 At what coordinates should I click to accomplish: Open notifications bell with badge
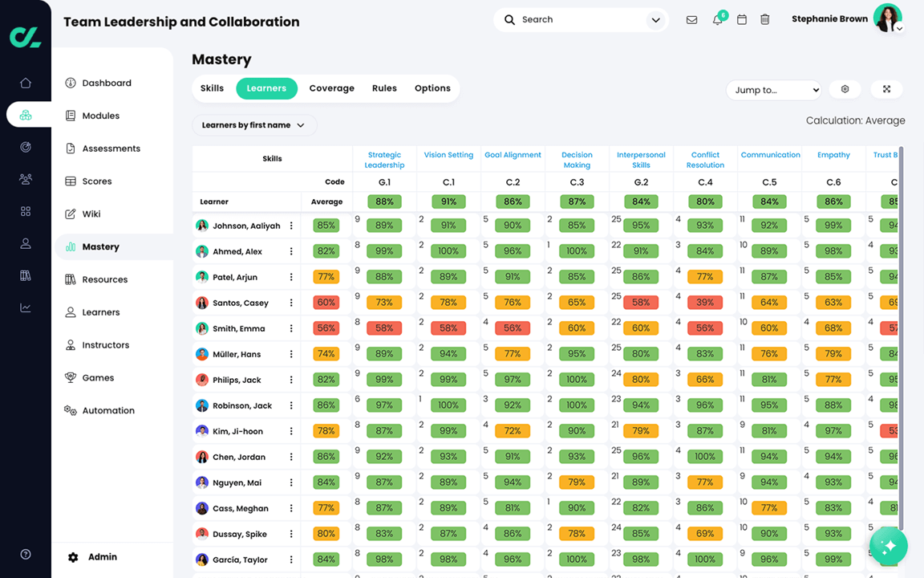coord(719,19)
